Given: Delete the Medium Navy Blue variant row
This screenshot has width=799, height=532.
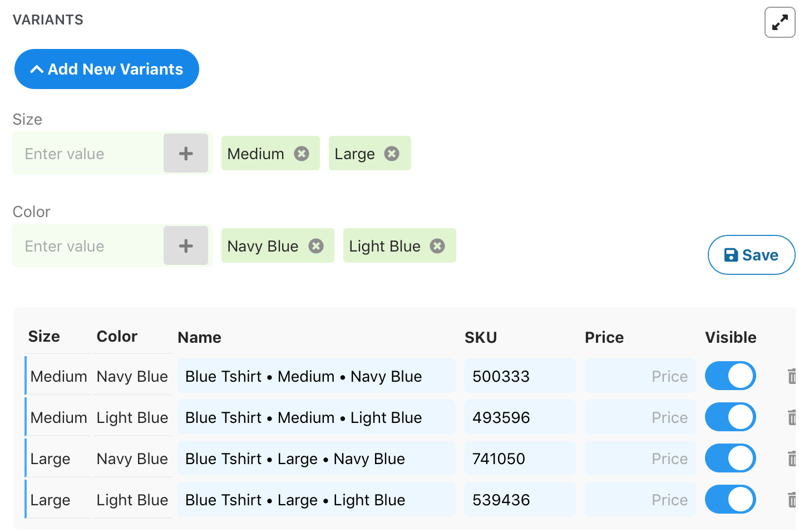Looking at the screenshot, I should pyautogui.click(x=792, y=377).
